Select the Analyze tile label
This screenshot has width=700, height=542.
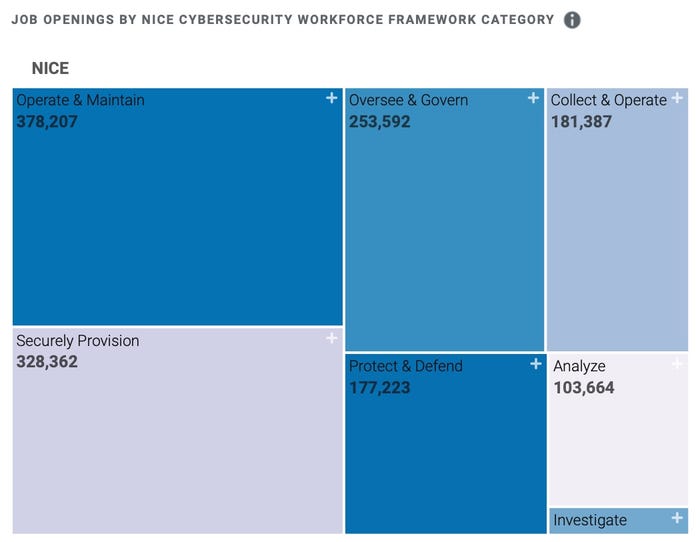pos(579,366)
